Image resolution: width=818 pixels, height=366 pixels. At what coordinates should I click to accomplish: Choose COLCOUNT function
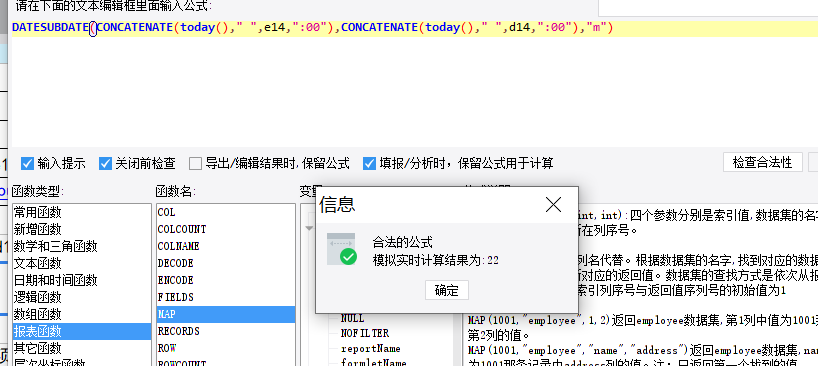[x=226, y=229]
